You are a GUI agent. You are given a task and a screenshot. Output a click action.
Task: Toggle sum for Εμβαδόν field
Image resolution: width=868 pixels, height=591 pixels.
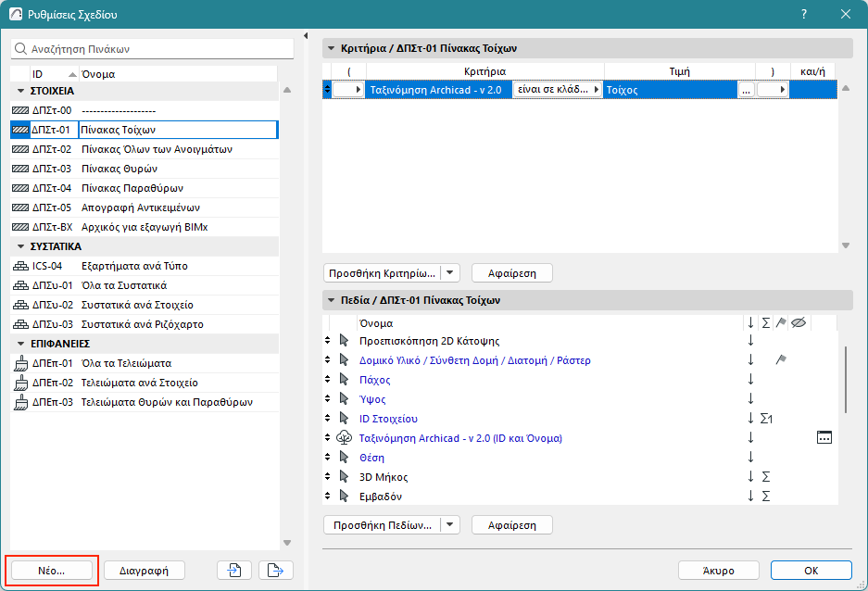(765, 497)
